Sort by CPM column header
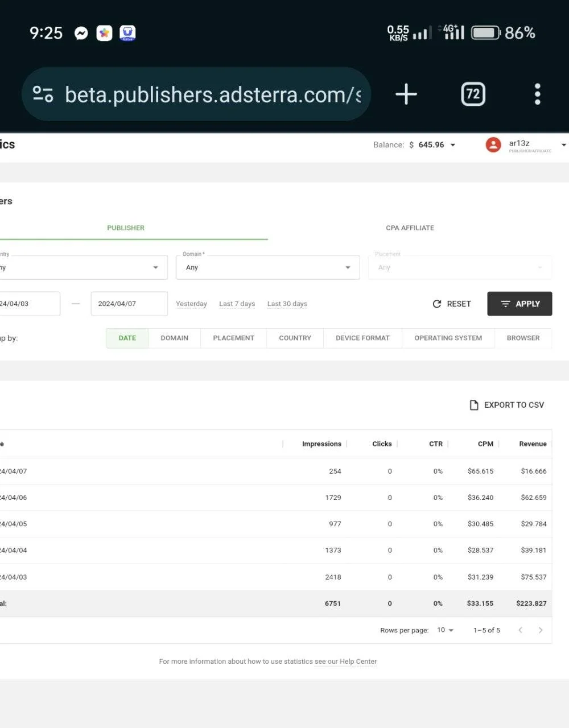This screenshot has height=728, width=569. [x=485, y=444]
